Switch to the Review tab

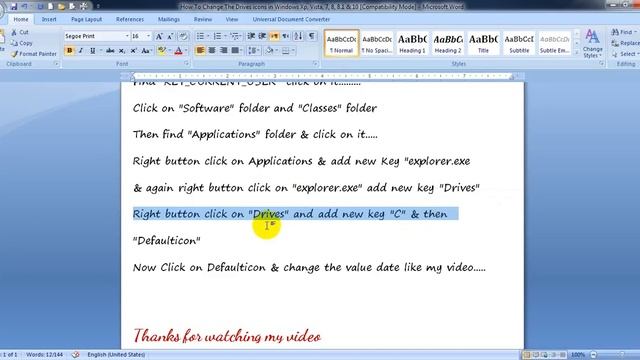(x=203, y=19)
